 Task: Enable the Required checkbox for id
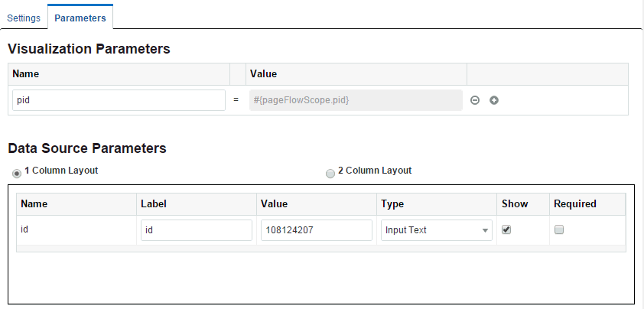(559, 229)
